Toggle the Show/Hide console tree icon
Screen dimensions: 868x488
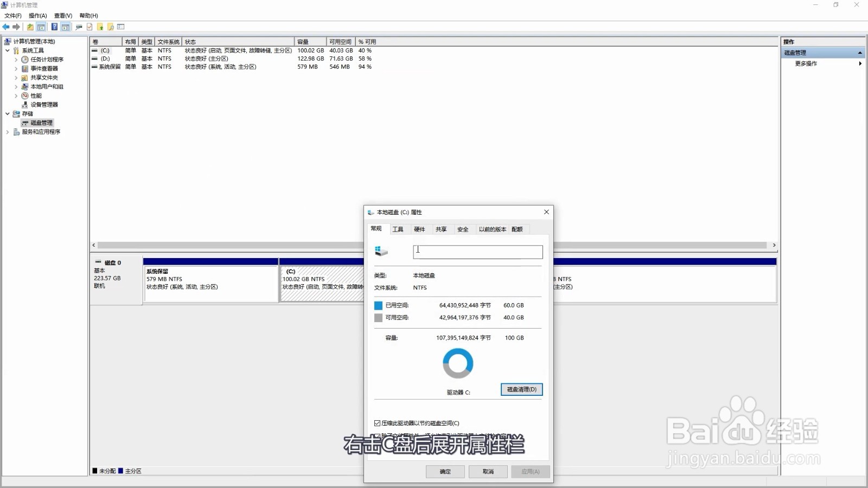tap(41, 27)
